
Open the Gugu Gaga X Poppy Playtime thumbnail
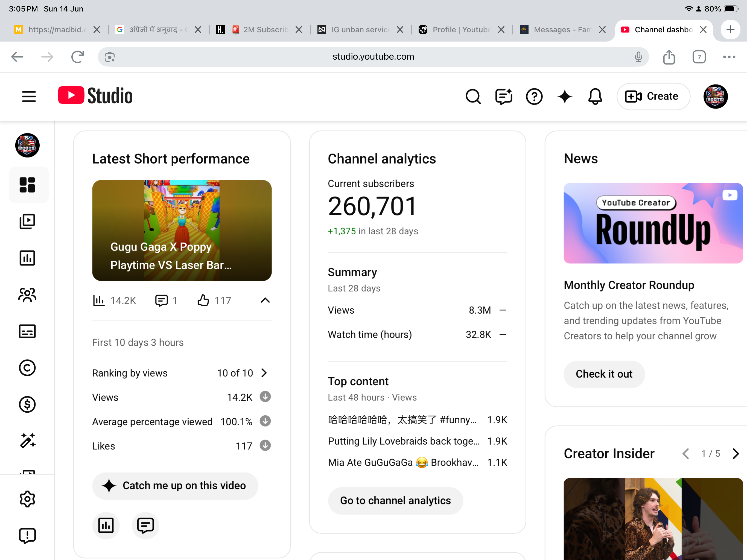click(x=182, y=230)
